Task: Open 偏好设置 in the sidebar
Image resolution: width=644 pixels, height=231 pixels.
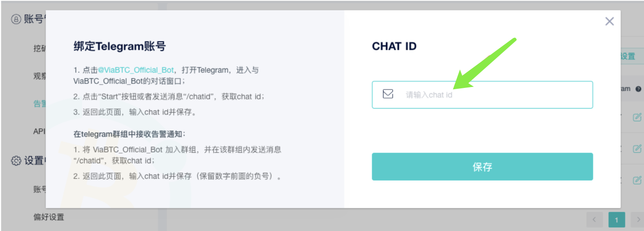Action: (49, 217)
